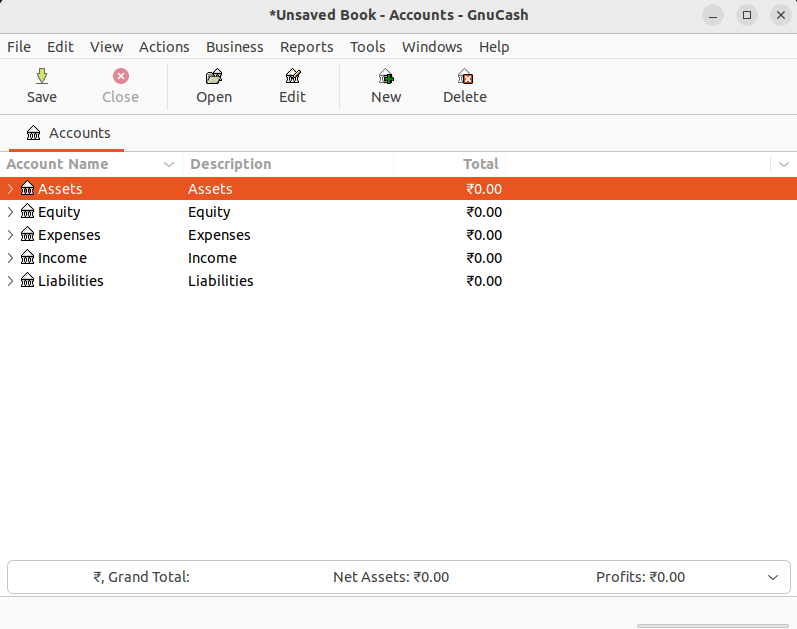797x629 pixels.
Task: Open Account Name column sort arrow
Action: 169,164
